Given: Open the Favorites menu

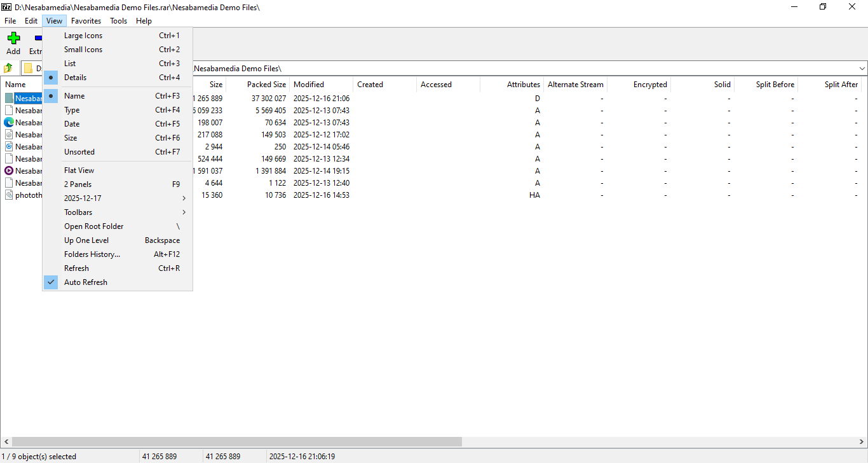Looking at the screenshot, I should (86, 21).
